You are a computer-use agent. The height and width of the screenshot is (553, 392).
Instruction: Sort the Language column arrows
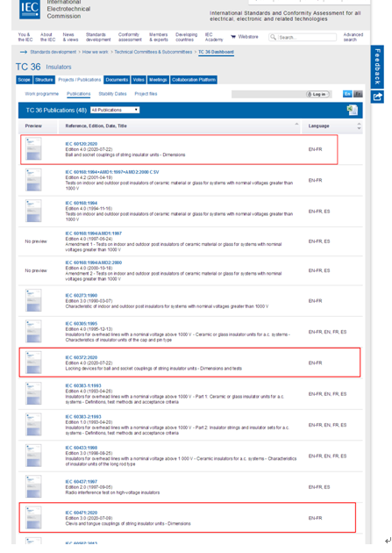(x=359, y=126)
